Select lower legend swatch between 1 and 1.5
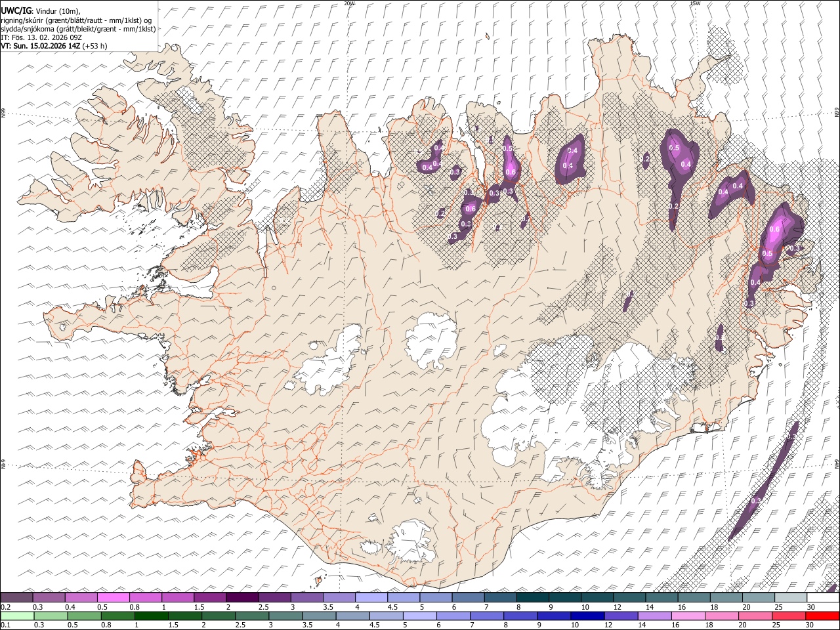The height and width of the screenshot is (630, 840). click(x=152, y=616)
